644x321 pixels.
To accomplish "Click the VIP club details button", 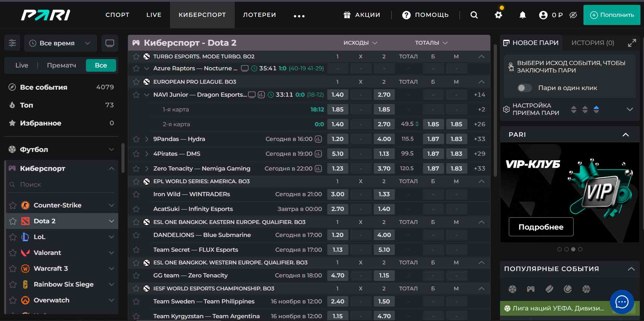I will [541, 227].
